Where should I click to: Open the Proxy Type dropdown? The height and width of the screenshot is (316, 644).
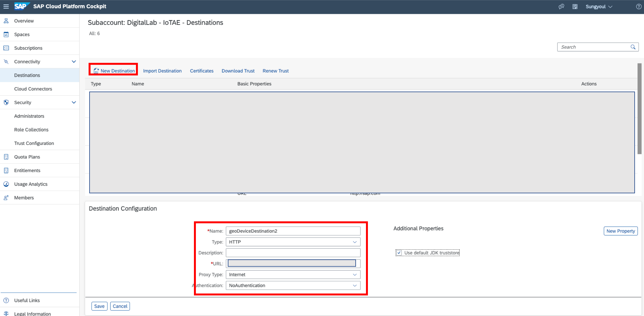(x=293, y=275)
